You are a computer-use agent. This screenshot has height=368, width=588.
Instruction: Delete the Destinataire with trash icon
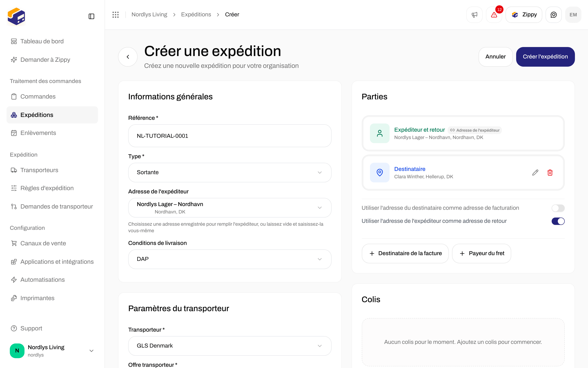550,173
